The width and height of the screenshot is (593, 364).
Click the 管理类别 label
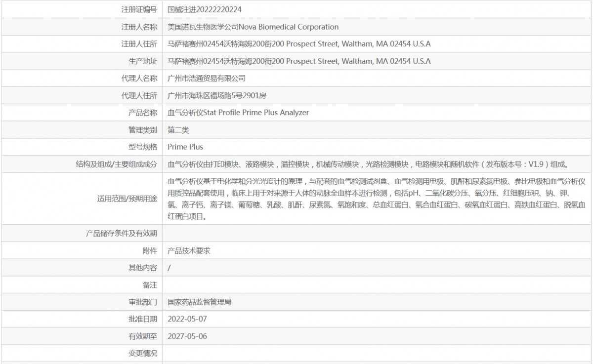[142, 130]
